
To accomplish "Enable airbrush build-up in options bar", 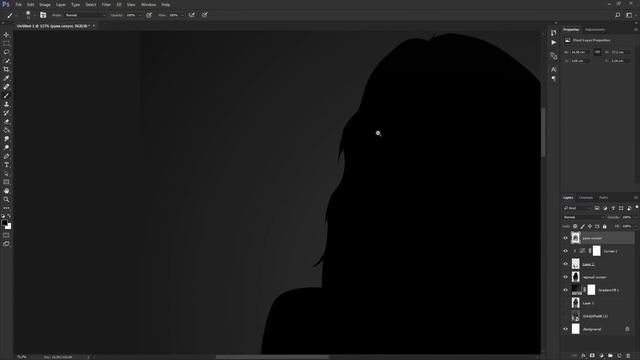I will click(191, 15).
